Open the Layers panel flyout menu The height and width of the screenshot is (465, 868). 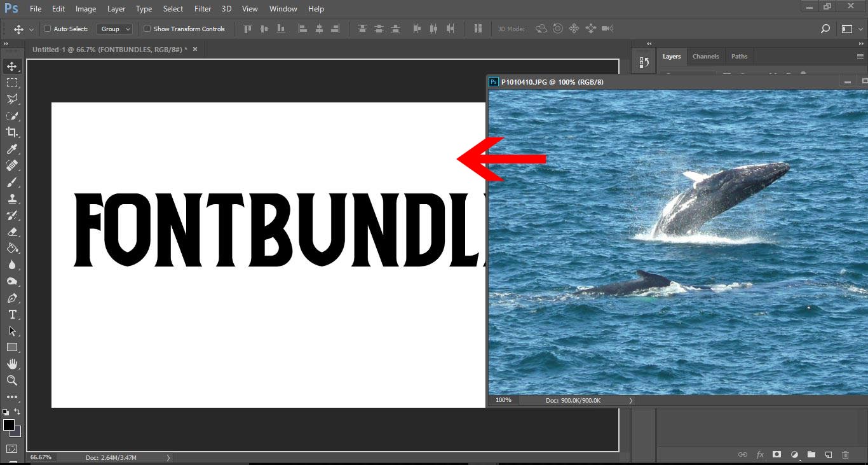click(860, 57)
